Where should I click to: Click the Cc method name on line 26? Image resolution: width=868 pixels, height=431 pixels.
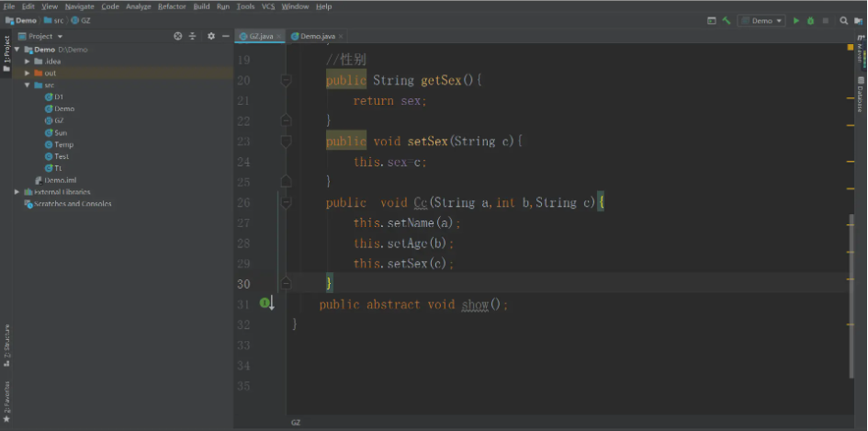421,203
